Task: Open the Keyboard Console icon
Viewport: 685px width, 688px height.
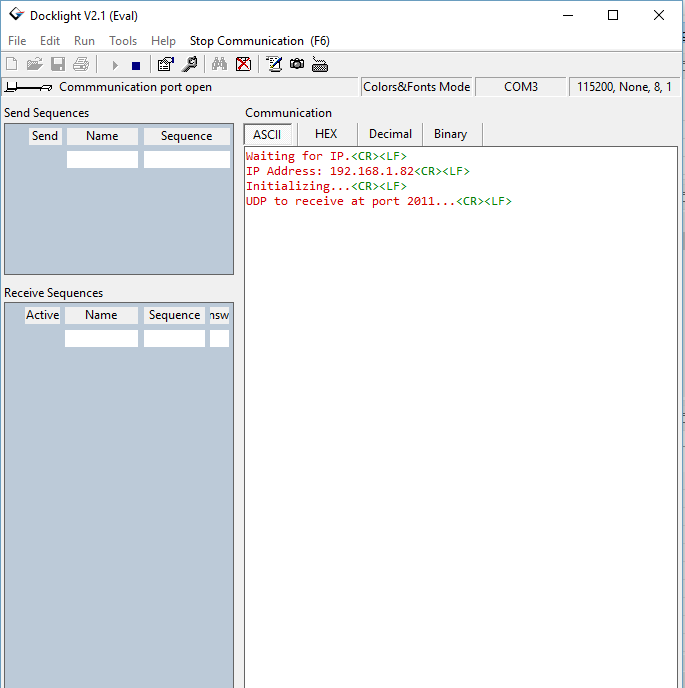Action: [x=320, y=64]
